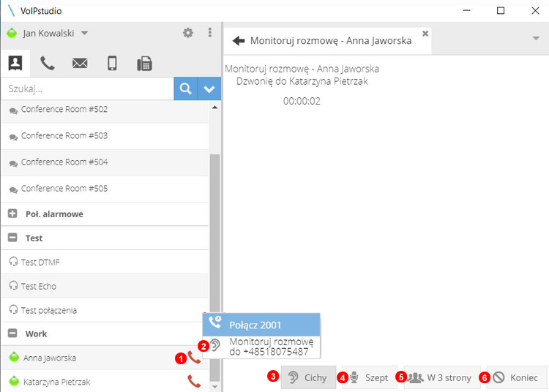Image resolution: width=549 pixels, height=392 pixels.
Task: Open the fax tab icon
Action: point(144,63)
